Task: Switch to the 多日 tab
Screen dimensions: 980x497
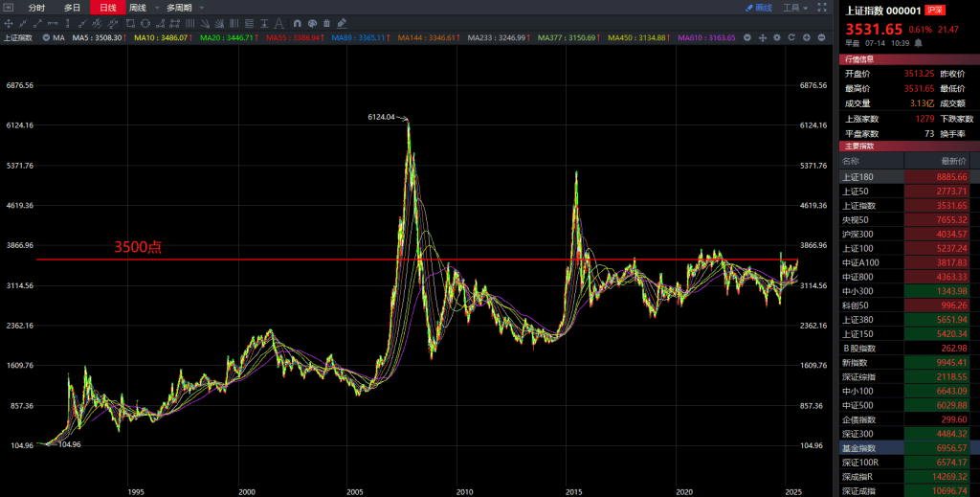Action: [73, 8]
